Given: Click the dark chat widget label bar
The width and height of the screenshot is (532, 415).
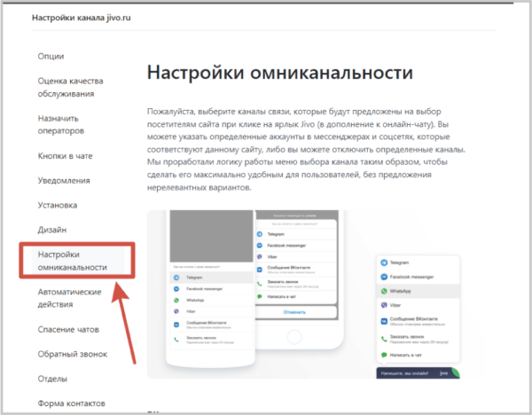Looking at the screenshot, I should pyautogui.click(x=418, y=373).
